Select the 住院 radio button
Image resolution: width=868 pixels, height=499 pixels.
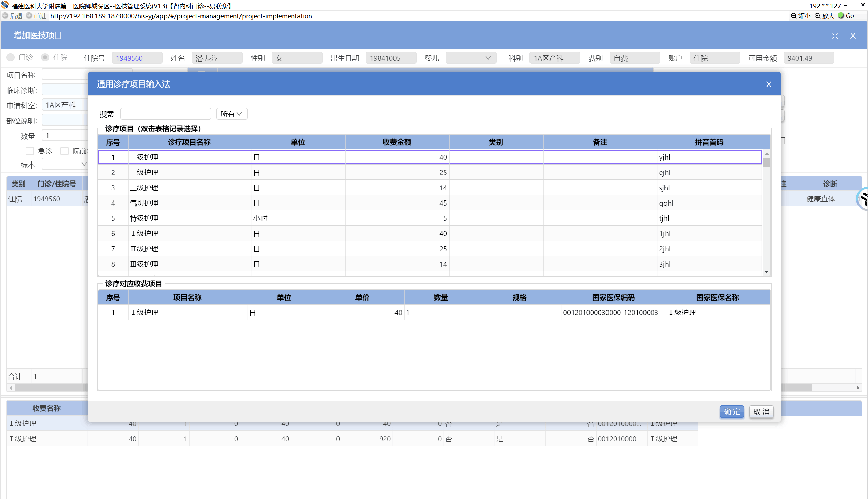click(x=45, y=58)
